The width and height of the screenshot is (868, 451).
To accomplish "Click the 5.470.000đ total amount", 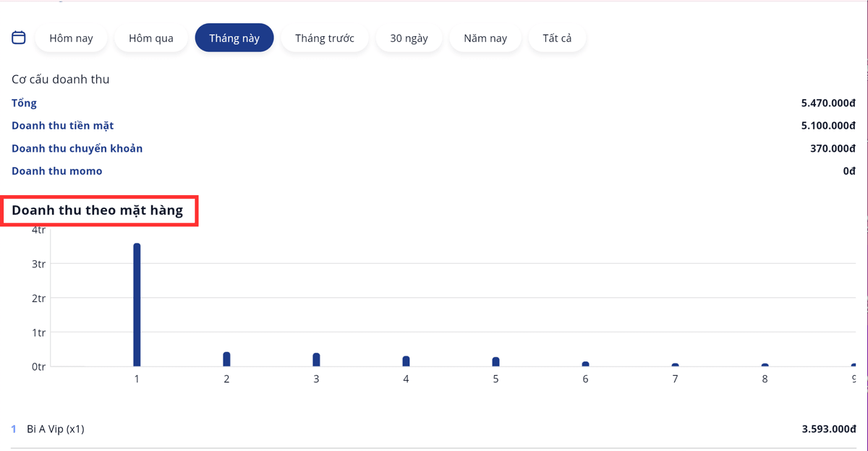I will pos(828,103).
